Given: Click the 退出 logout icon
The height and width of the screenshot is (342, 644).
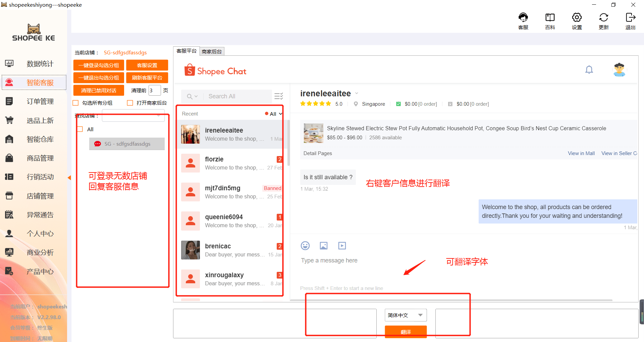Looking at the screenshot, I should coord(630,17).
